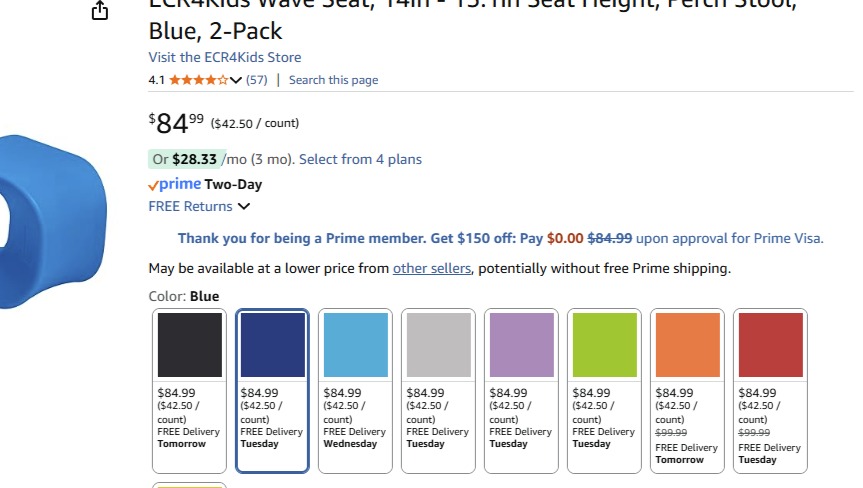Select the black color swatch

190,345
